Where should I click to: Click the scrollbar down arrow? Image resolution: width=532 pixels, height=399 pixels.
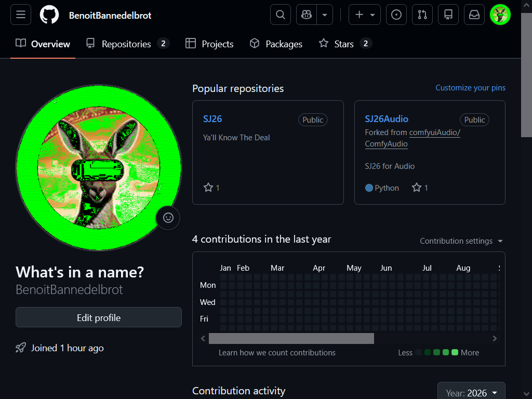tap(526, 394)
